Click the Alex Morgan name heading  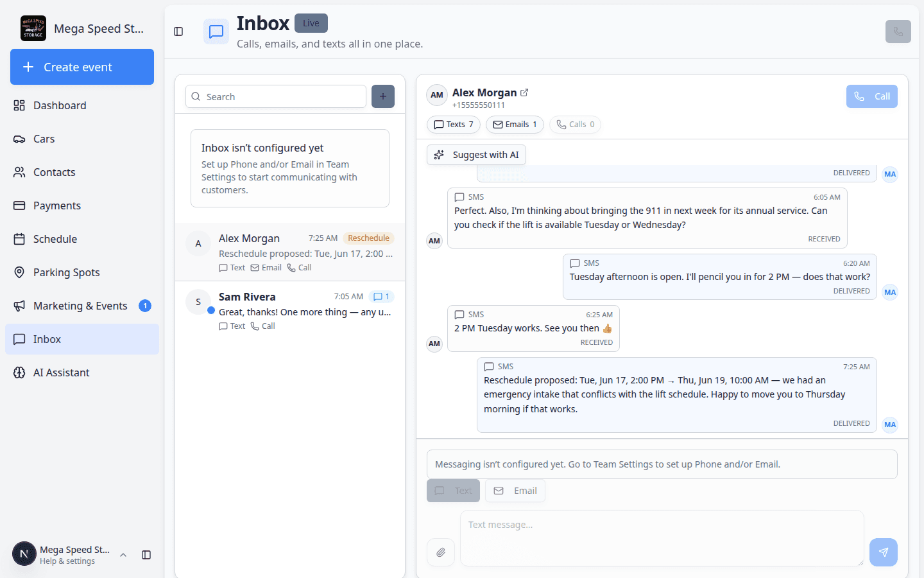point(484,92)
